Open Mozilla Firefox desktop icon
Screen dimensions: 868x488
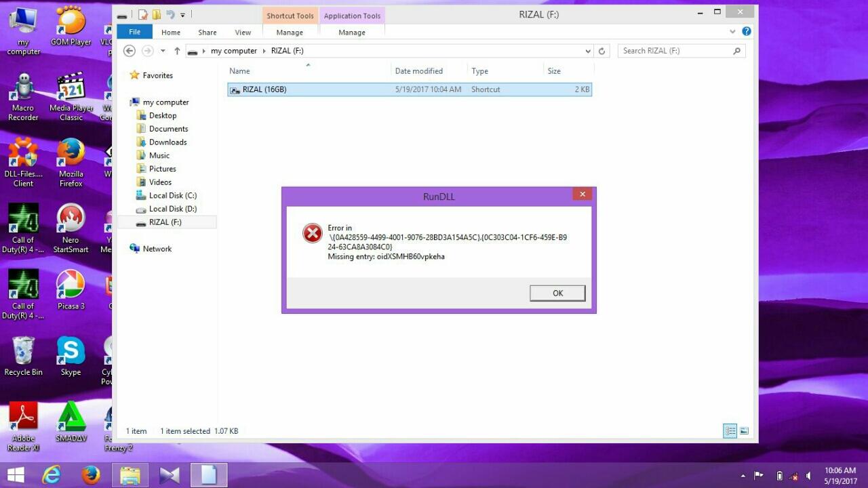pos(71,163)
